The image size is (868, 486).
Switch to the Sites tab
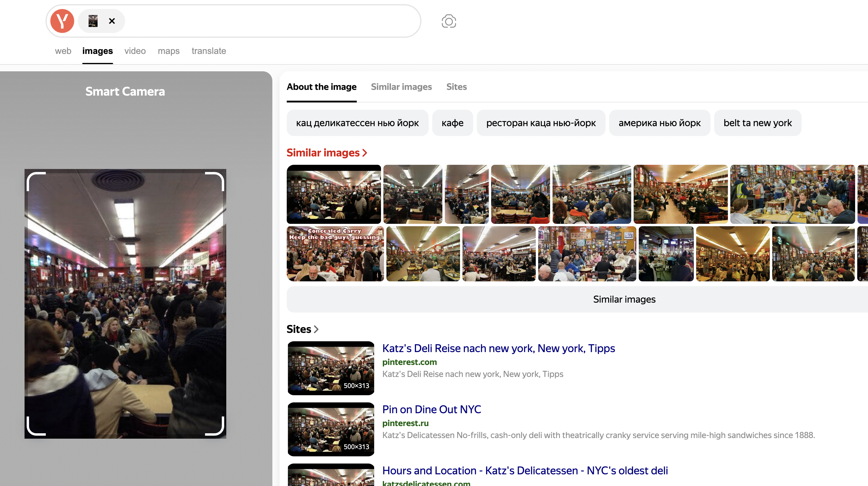click(x=456, y=87)
